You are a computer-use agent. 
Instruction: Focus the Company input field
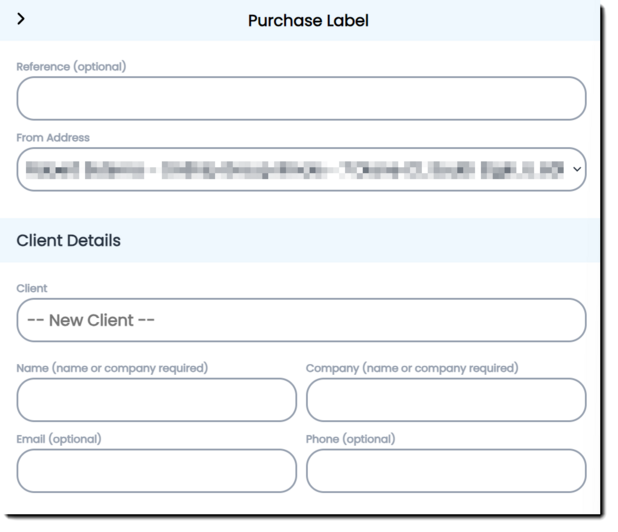445,400
